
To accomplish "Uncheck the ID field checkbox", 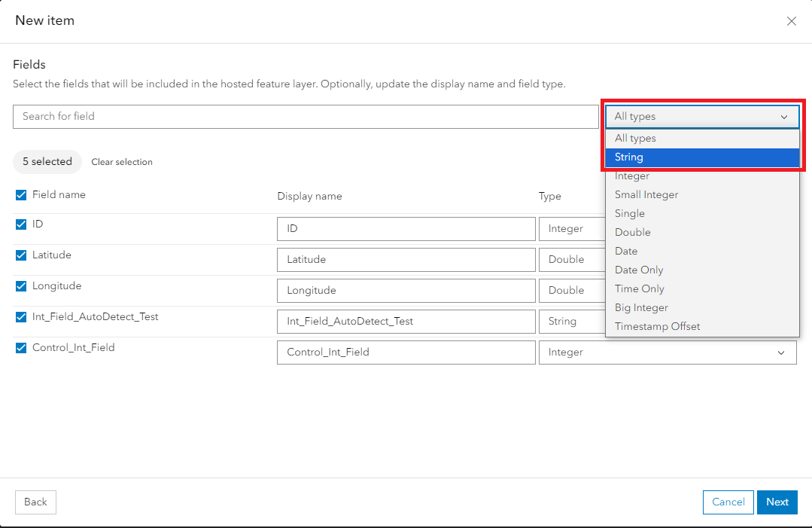I will pos(21,224).
